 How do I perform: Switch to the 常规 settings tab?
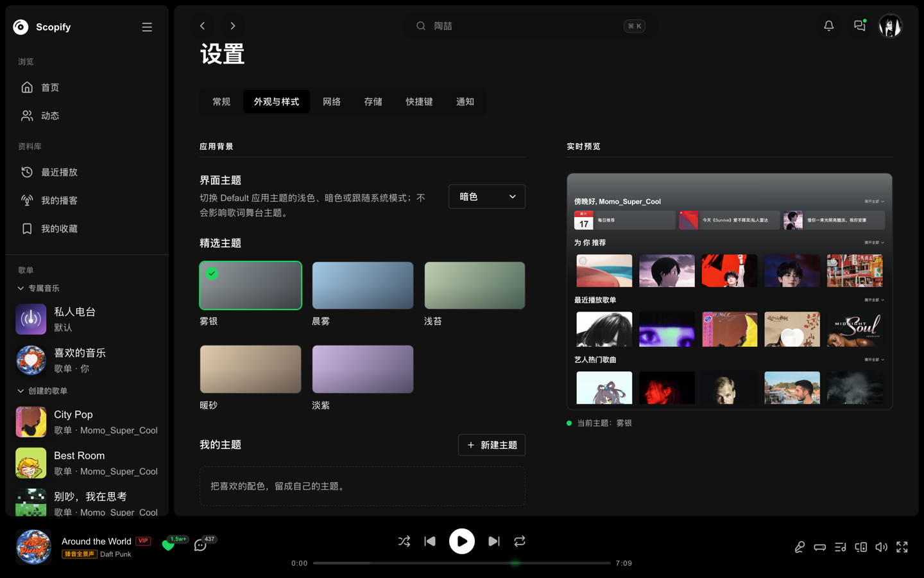(221, 101)
